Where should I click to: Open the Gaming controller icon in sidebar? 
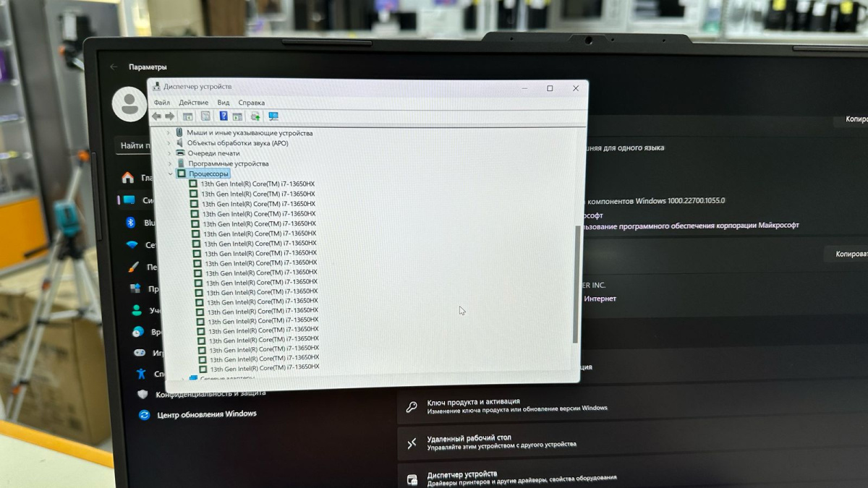click(x=139, y=353)
